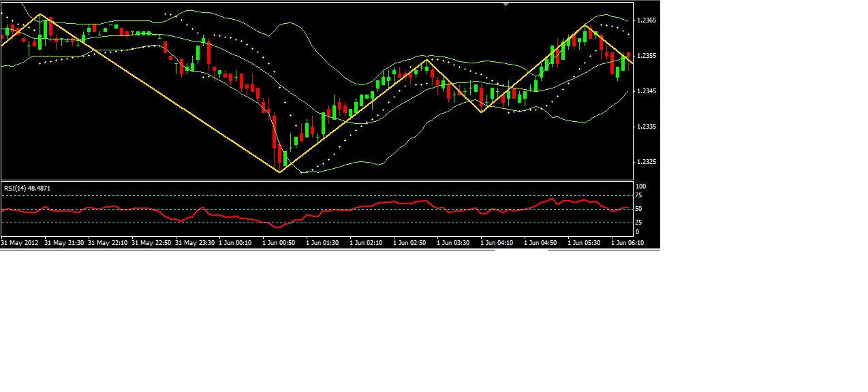Image resolution: width=868 pixels, height=392 pixels.
Task: Click the 1 Jun 00:50 time label
Action: (x=279, y=242)
